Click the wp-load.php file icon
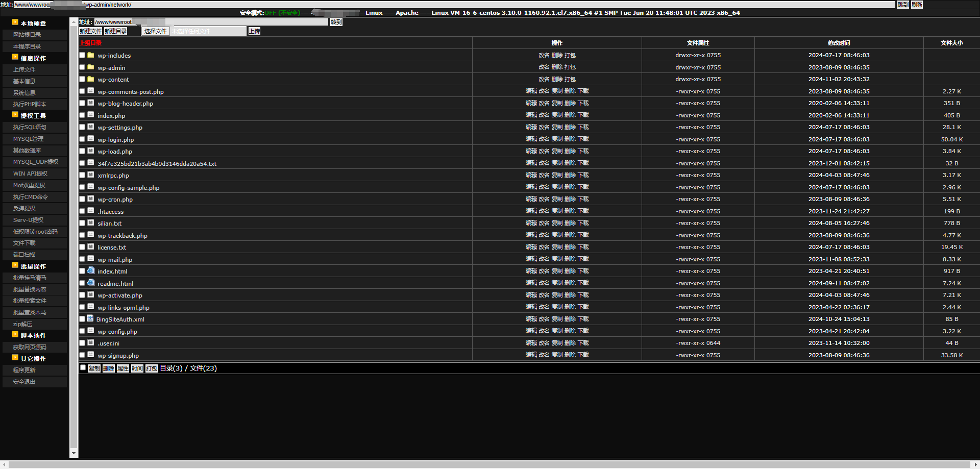 (x=91, y=151)
